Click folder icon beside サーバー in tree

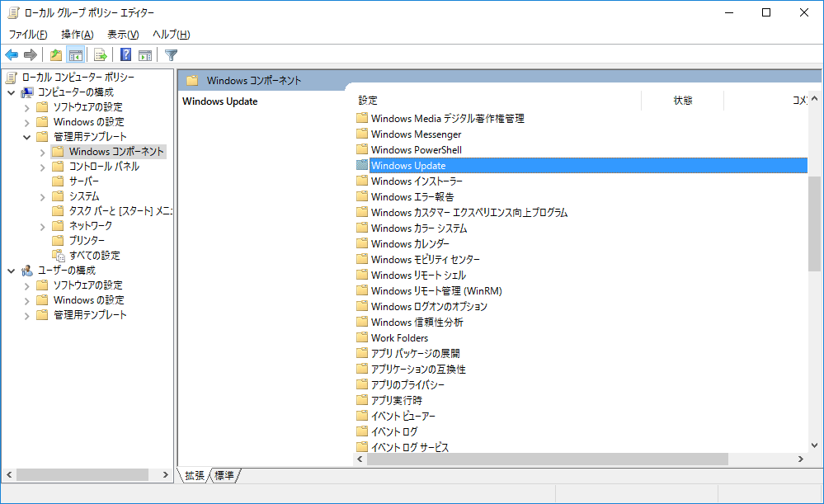[x=58, y=181]
